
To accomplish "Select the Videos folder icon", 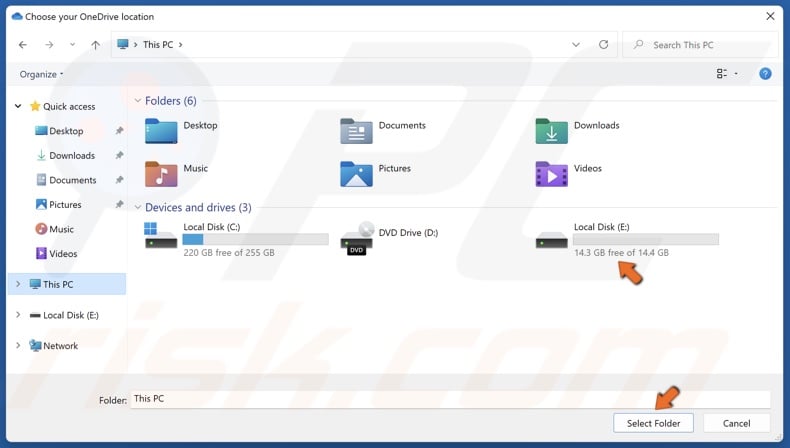I will click(x=552, y=174).
